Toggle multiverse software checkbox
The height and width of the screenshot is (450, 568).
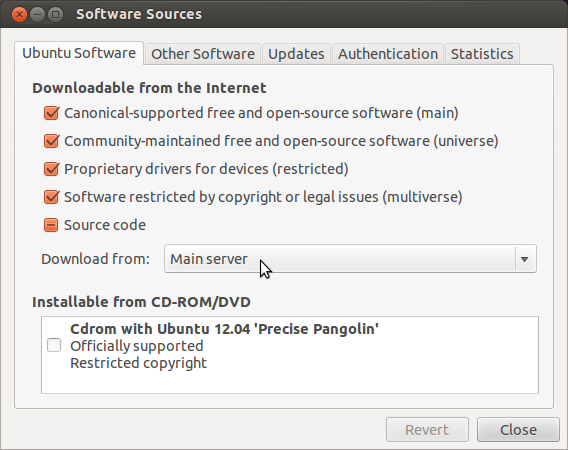coord(51,197)
